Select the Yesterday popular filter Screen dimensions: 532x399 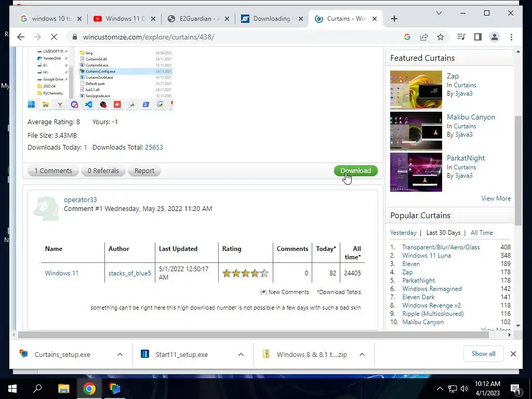click(403, 233)
